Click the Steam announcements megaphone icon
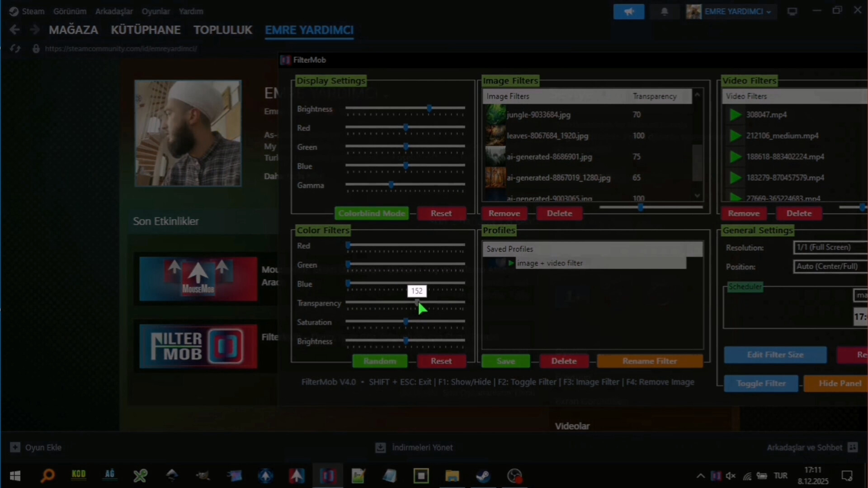The height and width of the screenshot is (488, 868). 628,12
